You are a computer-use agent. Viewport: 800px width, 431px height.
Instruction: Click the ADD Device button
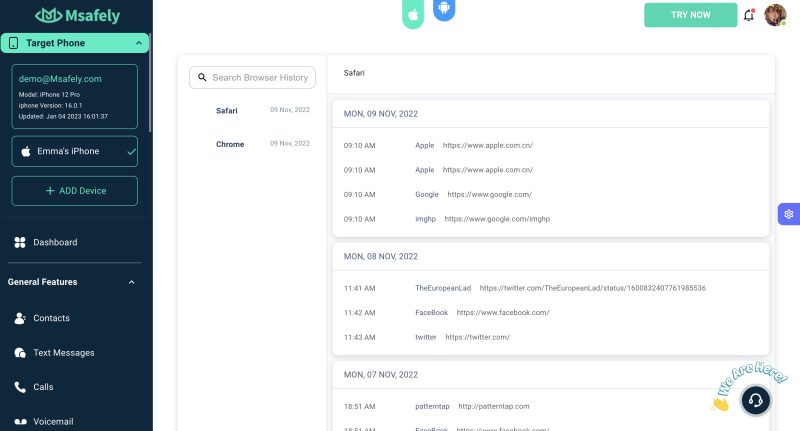coord(74,191)
